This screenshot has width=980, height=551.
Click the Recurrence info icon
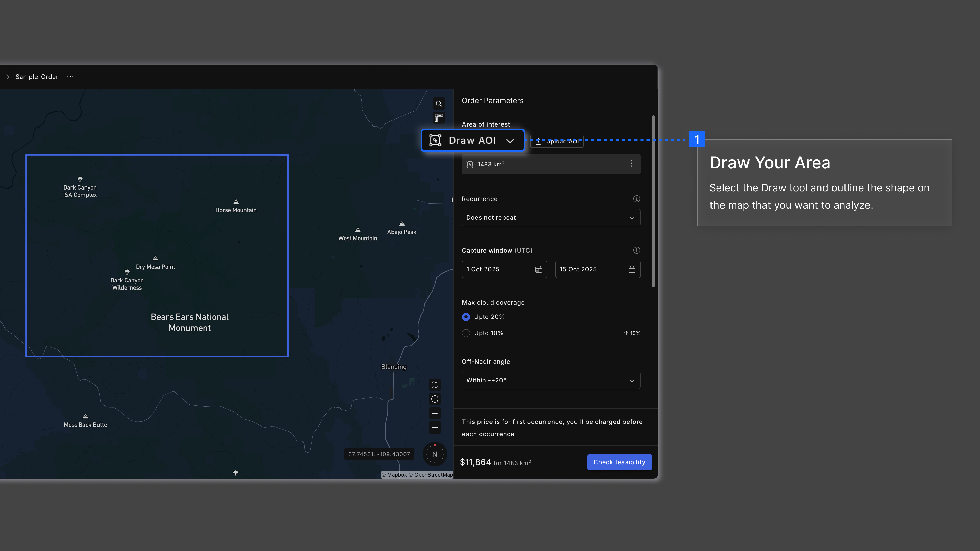[636, 199]
